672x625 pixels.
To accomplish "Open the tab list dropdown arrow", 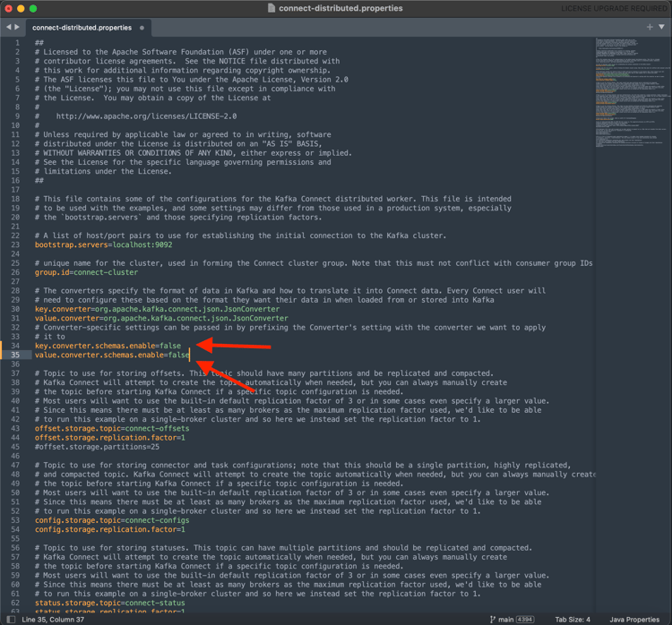I will pos(662,27).
